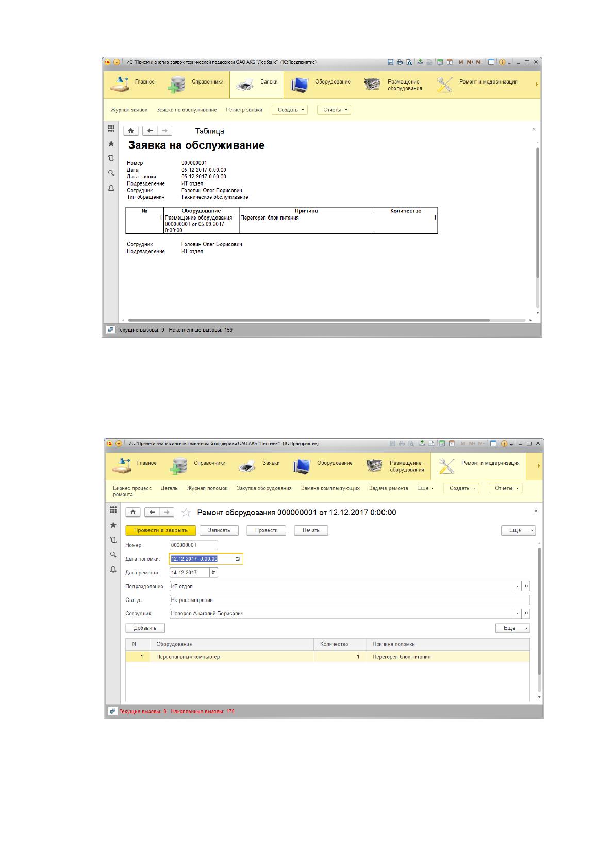Image resolution: width=614 pixels, height=868 pixels.
Task: Open Журнал поломок navigation link
Action: coord(207,488)
